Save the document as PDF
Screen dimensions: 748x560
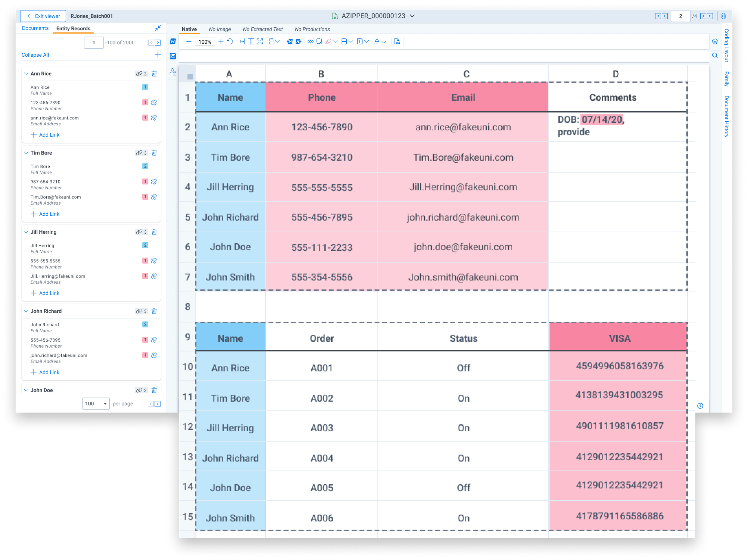coord(397,41)
